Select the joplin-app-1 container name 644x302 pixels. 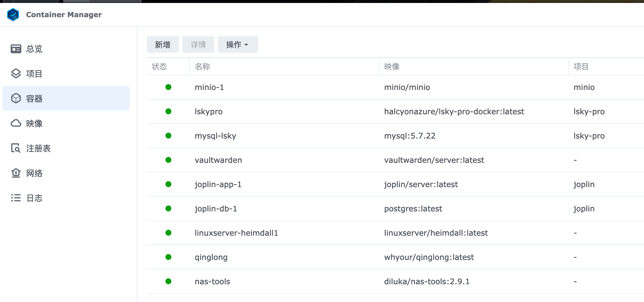(x=218, y=184)
